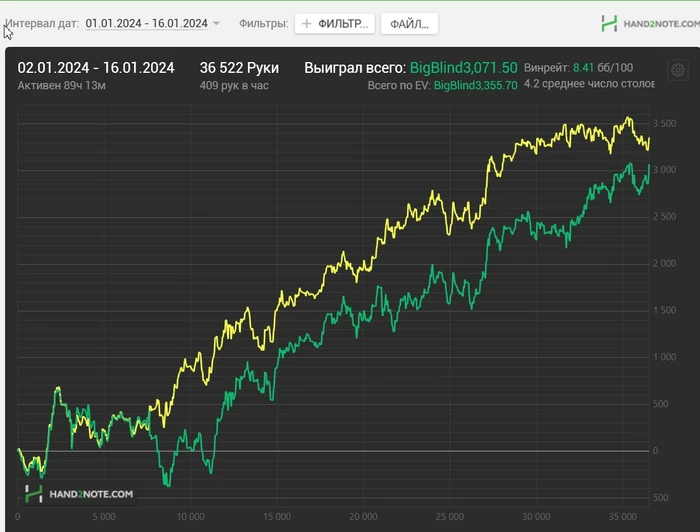Expand the date interval dropdown arrow

(x=216, y=23)
